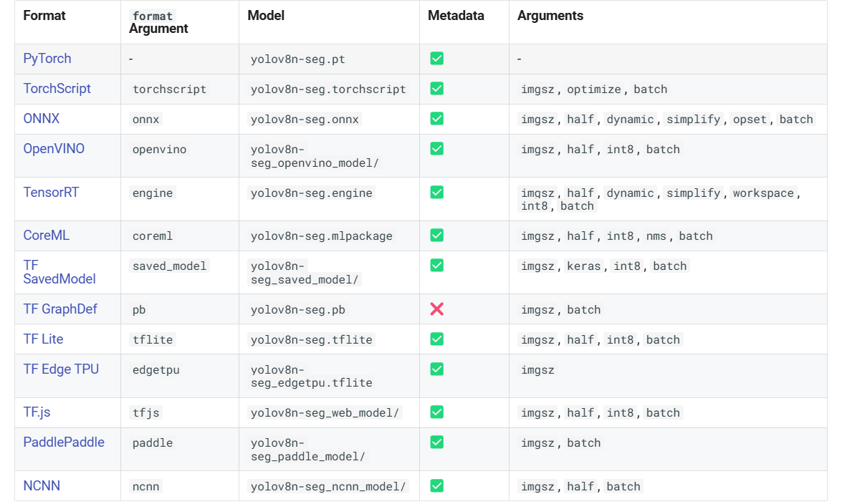The height and width of the screenshot is (504, 842).
Task: Click the green checkmark in the TensorRT row
Action: 437,192
